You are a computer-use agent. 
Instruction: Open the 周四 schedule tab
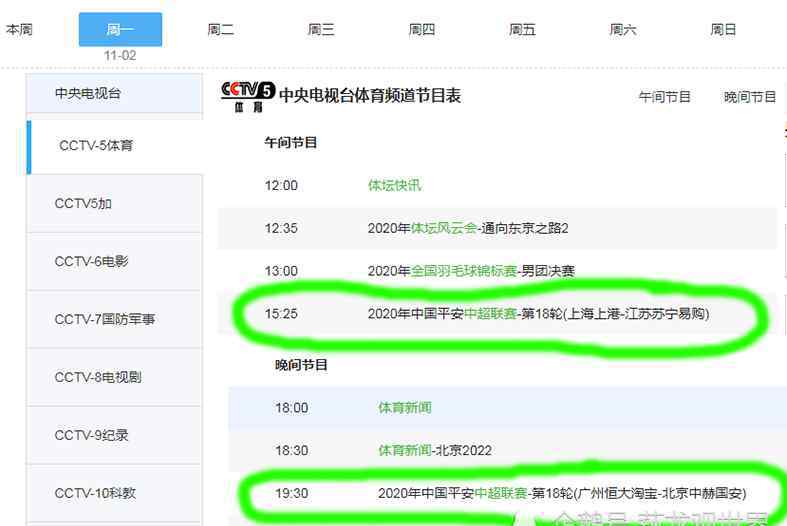tap(422, 30)
